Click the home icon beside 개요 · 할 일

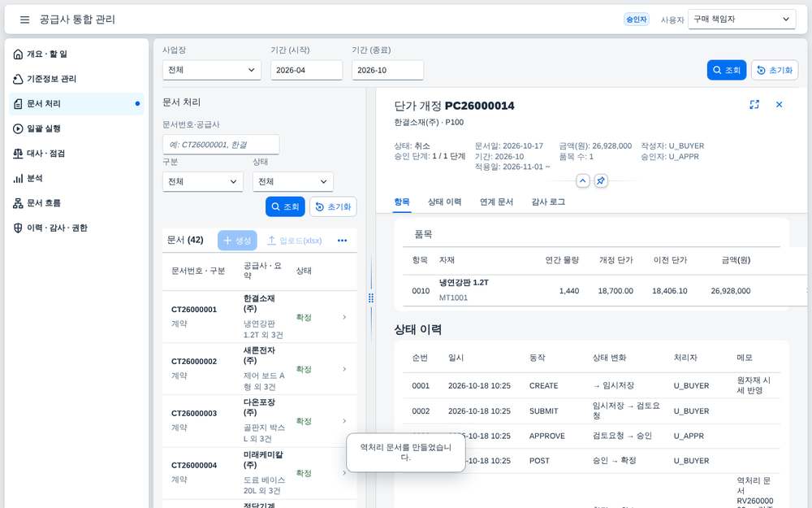pyautogui.click(x=18, y=54)
